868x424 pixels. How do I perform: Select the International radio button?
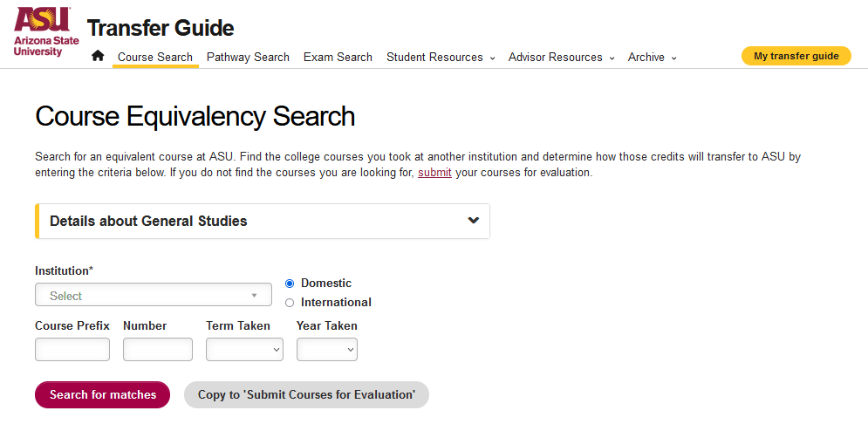[x=290, y=303]
